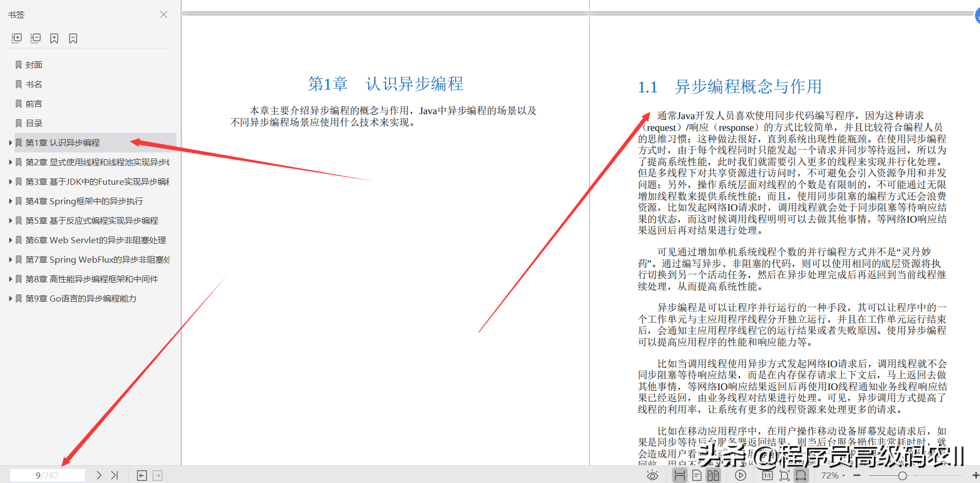This screenshot has height=483, width=980.
Task: Click the zoom out minus button
Action: (x=857, y=475)
